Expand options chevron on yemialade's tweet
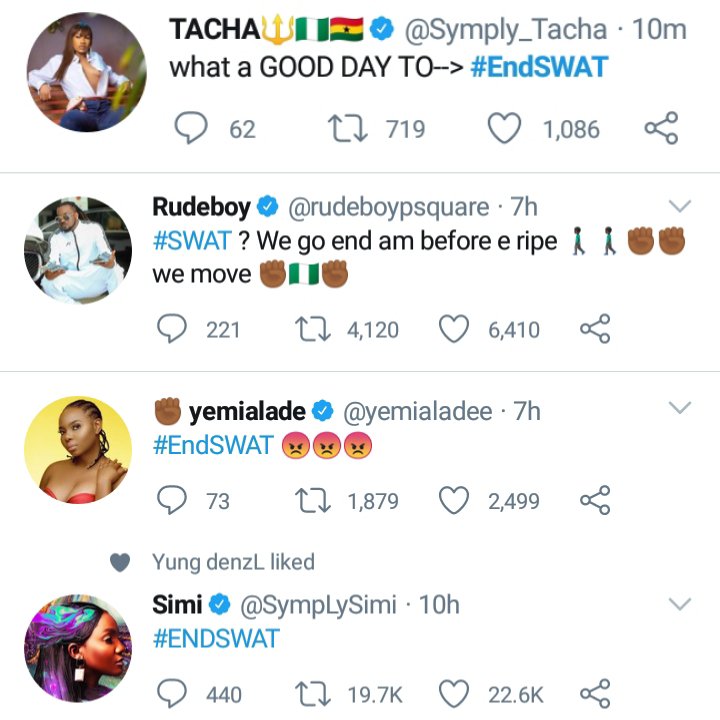720x720 pixels. coord(679,407)
